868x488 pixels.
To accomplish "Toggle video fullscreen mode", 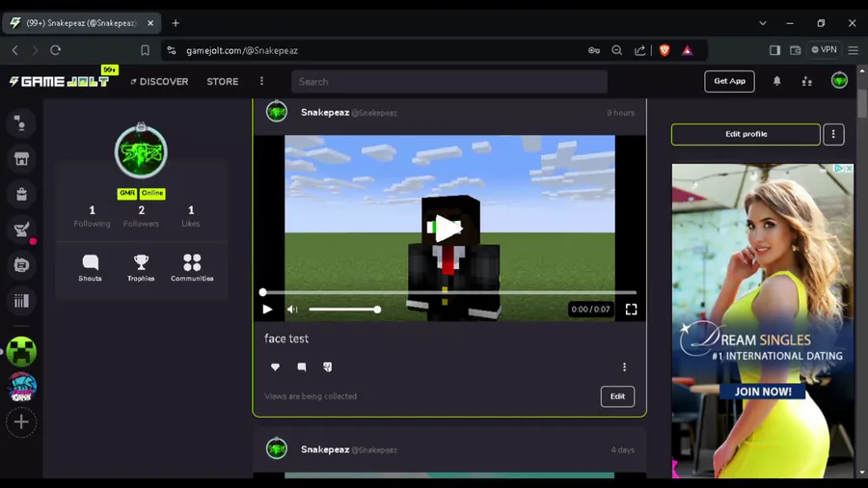I will 631,310.
